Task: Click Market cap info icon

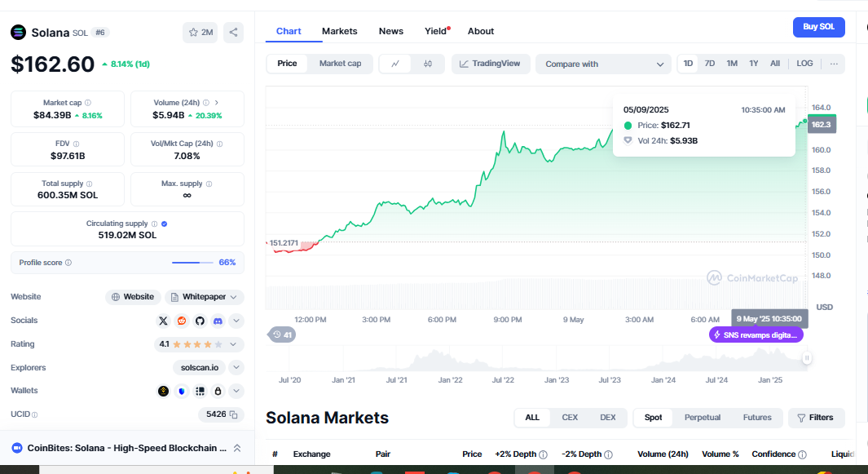Action: 88,103
